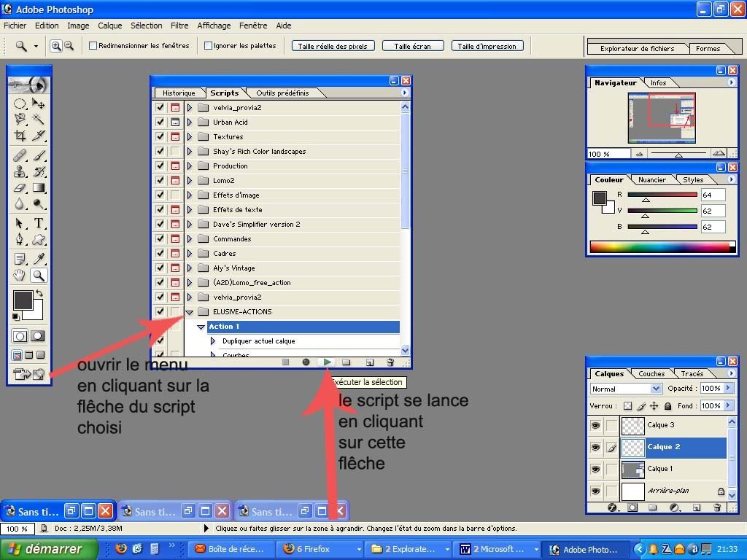
Task: Expand the Effets de texte set
Action: coord(190,209)
